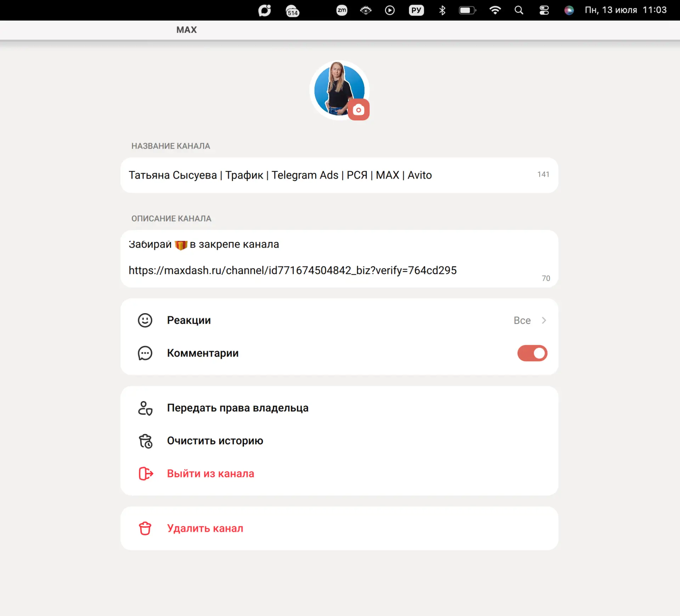Click the maxdash.ru link in the description
Screen dimensions: 680x616
point(293,270)
